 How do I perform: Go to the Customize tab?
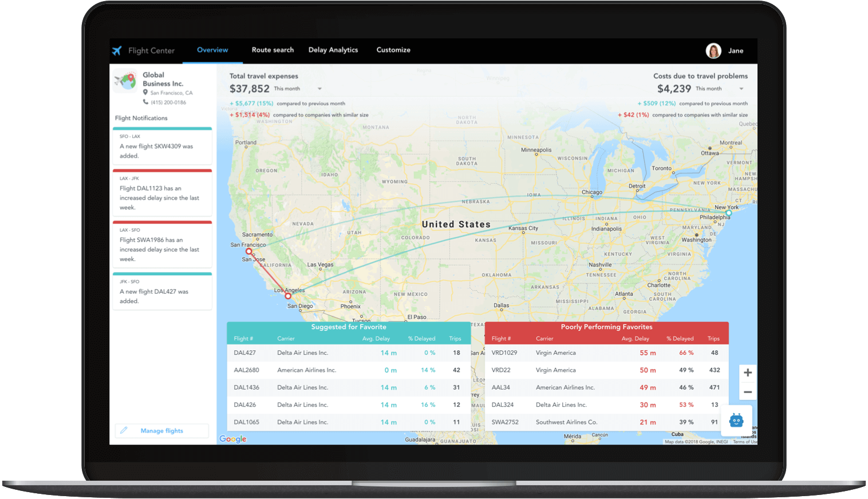coord(393,50)
